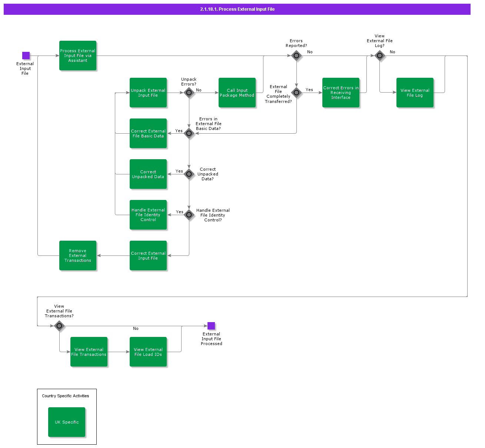Open the Handle External File Identity Control step
485x448 pixels.
[148, 215]
